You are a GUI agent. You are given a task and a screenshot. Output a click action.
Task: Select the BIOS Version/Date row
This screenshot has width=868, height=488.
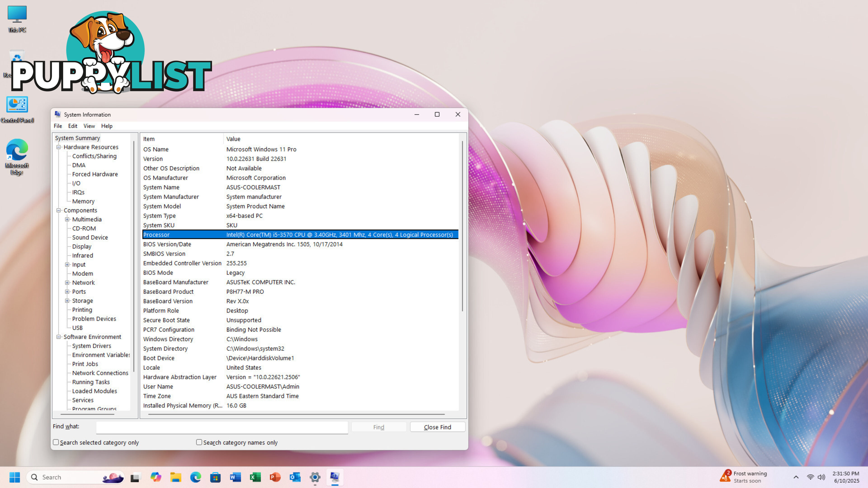coord(300,244)
